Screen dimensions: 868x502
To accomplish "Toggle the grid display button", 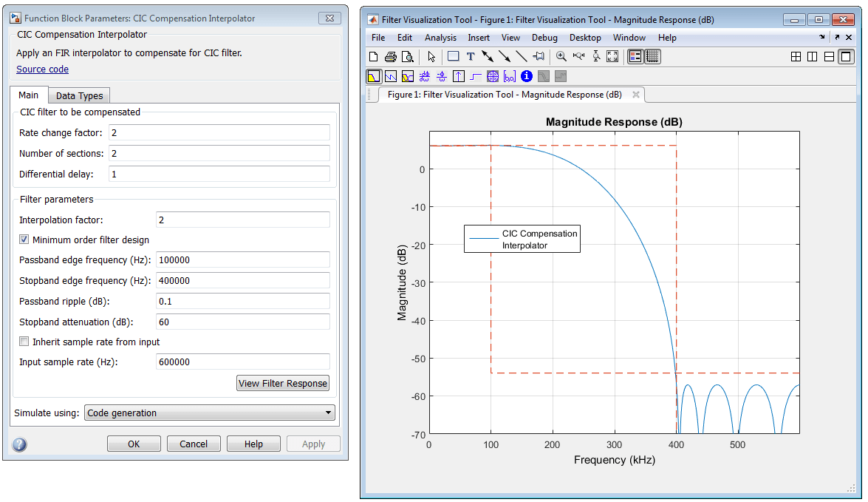I will coord(652,56).
